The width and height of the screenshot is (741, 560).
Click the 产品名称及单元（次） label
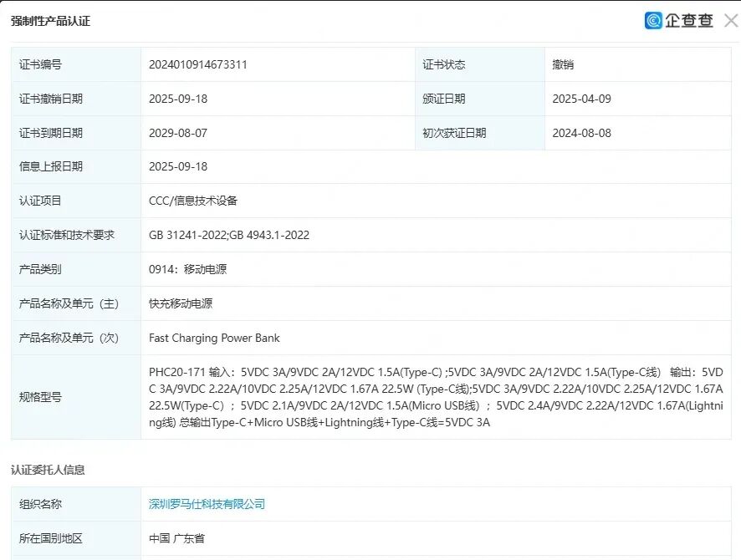69,338
